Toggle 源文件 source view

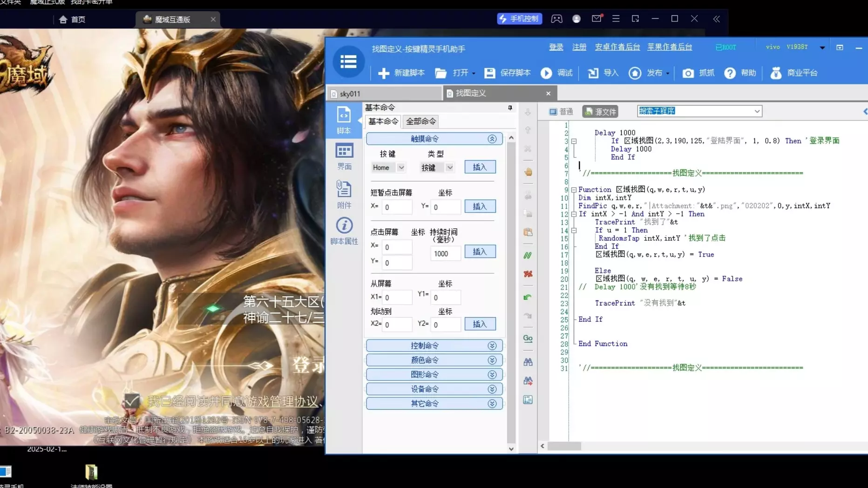pos(600,112)
